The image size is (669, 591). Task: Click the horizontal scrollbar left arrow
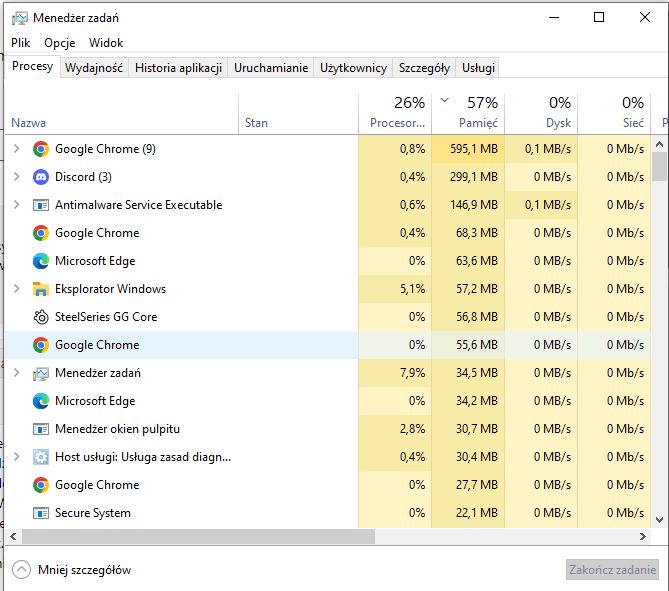tap(13, 536)
